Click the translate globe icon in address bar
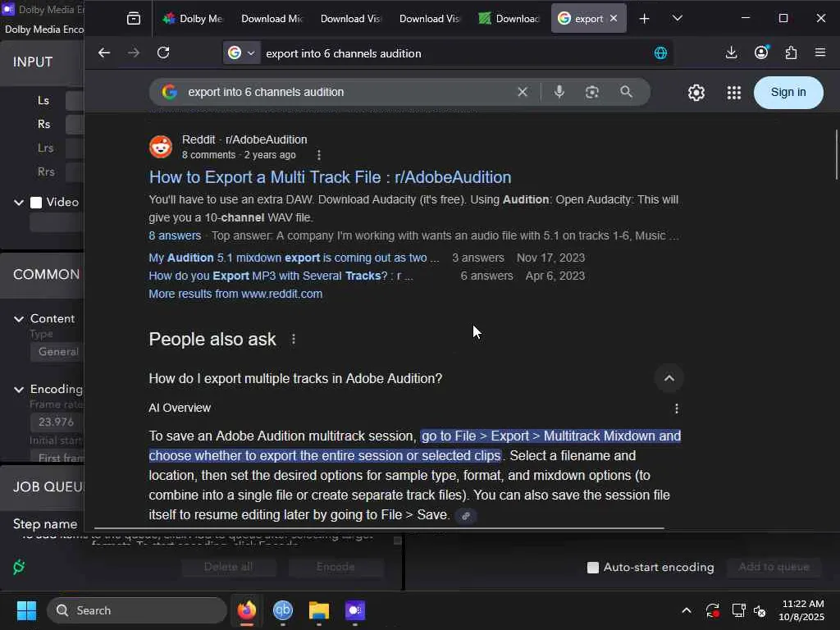 660,53
